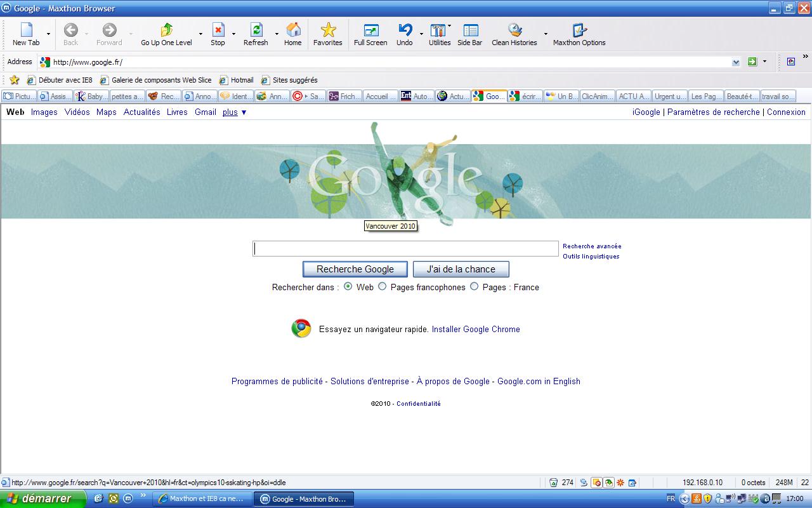812x508 pixels.
Task: Switch to Full Screen mode
Action: (x=370, y=34)
